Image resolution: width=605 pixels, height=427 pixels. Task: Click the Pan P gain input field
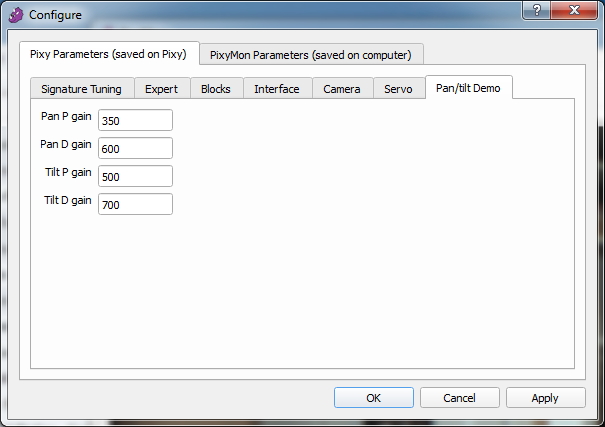(x=135, y=120)
